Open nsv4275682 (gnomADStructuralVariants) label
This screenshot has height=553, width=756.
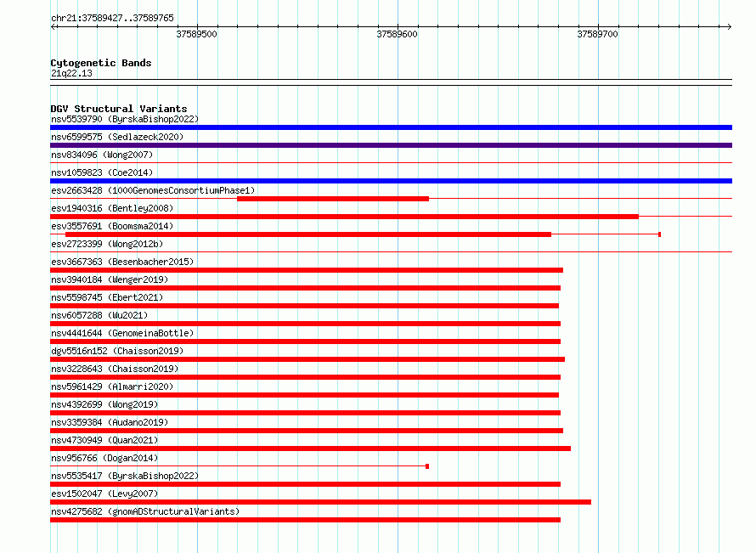[x=145, y=511]
